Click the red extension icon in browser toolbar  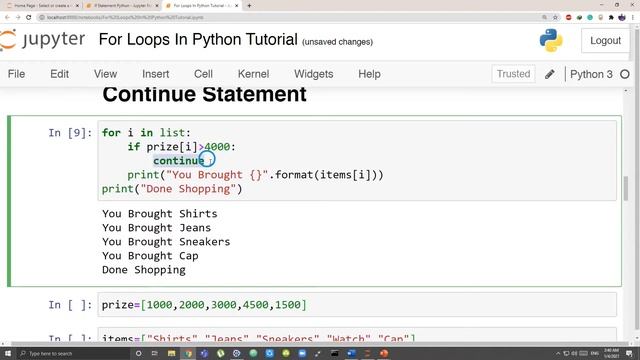coord(569,18)
